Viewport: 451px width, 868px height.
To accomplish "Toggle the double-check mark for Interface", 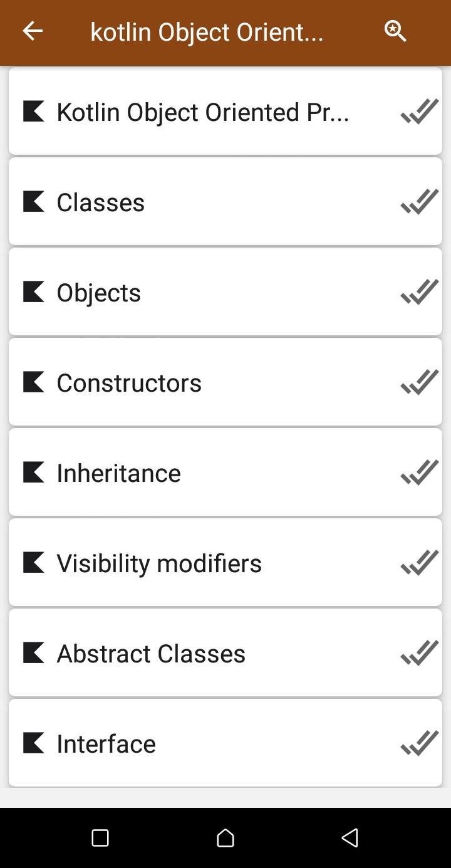I will click(x=419, y=743).
